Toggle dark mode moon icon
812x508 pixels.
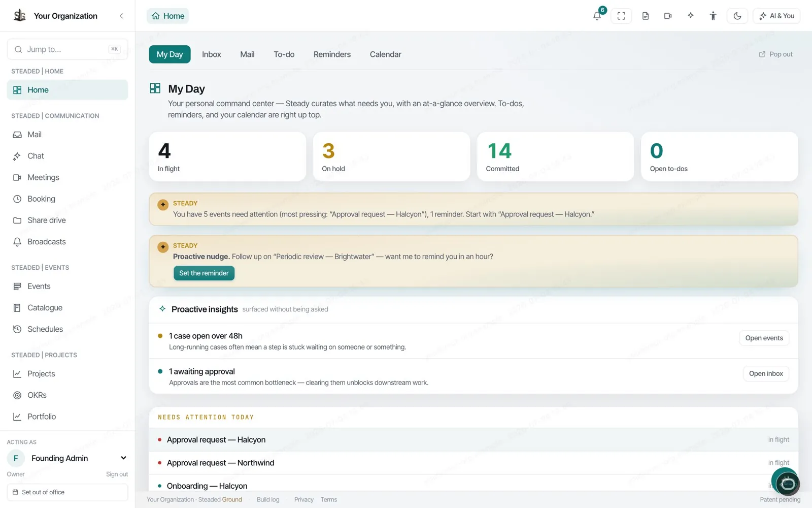[737, 16]
